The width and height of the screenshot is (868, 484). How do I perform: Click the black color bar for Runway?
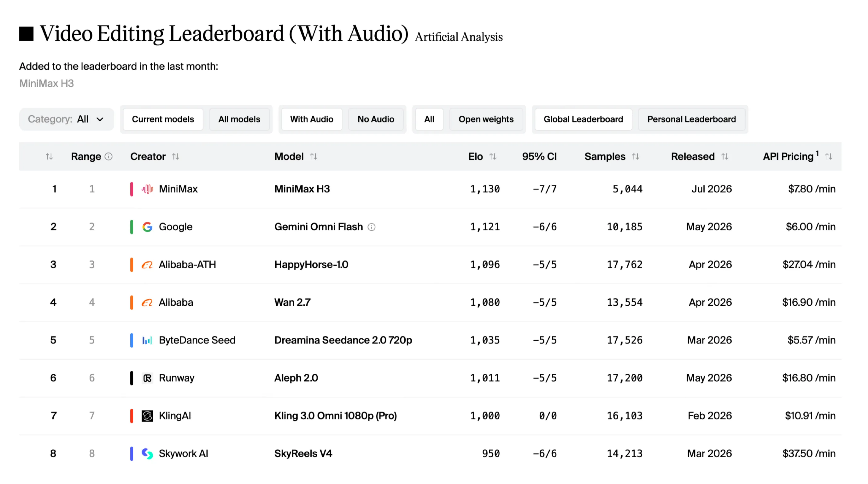pyautogui.click(x=132, y=378)
